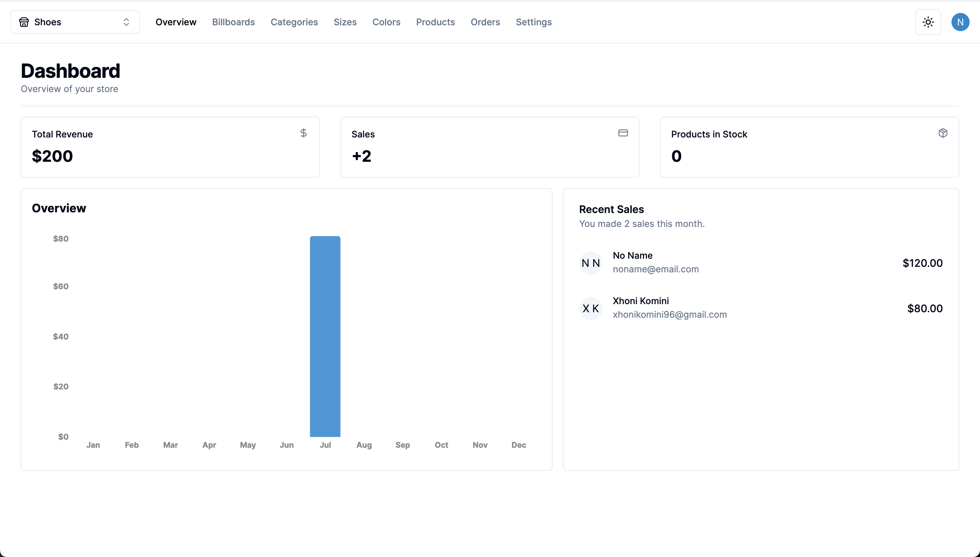Click the xhonikomini96@gmail.com address
Screen dimensions: 980x557
(x=670, y=315)
